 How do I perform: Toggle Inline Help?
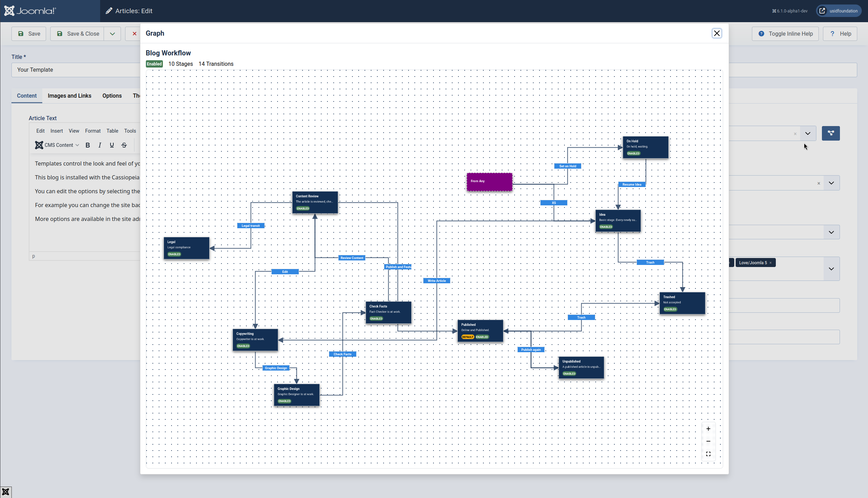(785, 33)
